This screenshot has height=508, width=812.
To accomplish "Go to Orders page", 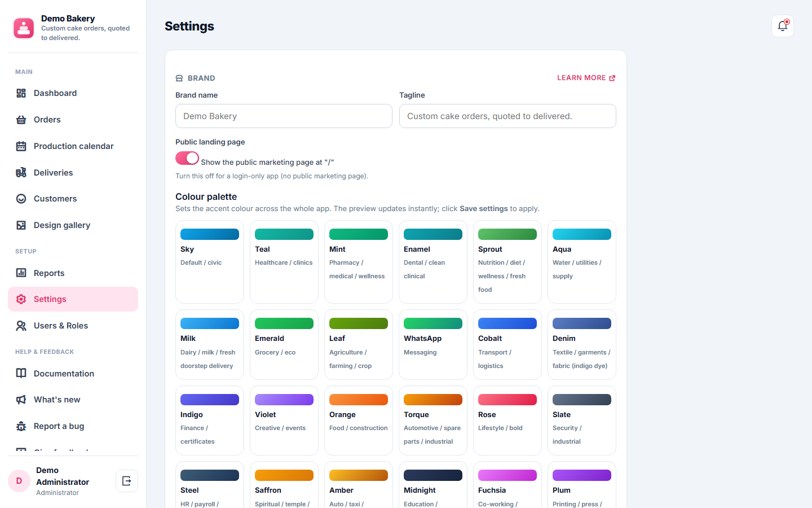I will click(x=73, y=120).
